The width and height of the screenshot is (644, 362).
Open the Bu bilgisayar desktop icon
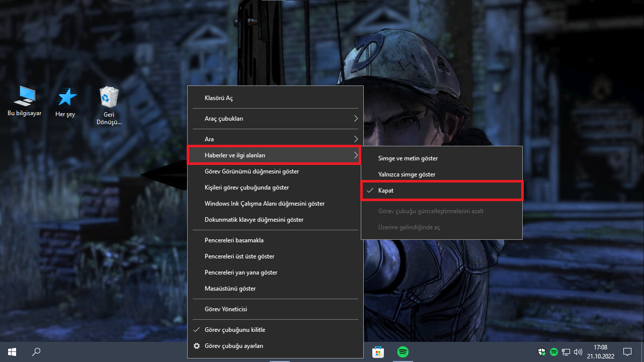coord(25,101)
